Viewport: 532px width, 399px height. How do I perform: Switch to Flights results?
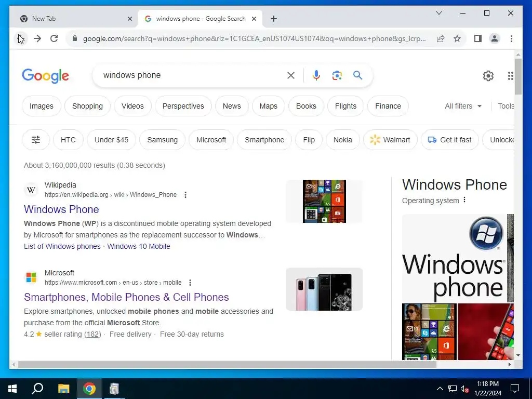click(345, 106)
